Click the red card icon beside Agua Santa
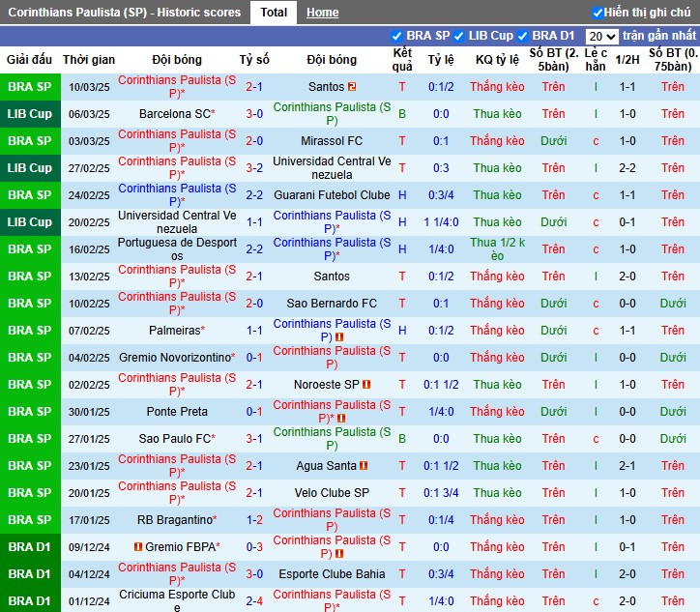Image resolution: width=700 pixels, height=612 pixels. click(x=364, y=466)
